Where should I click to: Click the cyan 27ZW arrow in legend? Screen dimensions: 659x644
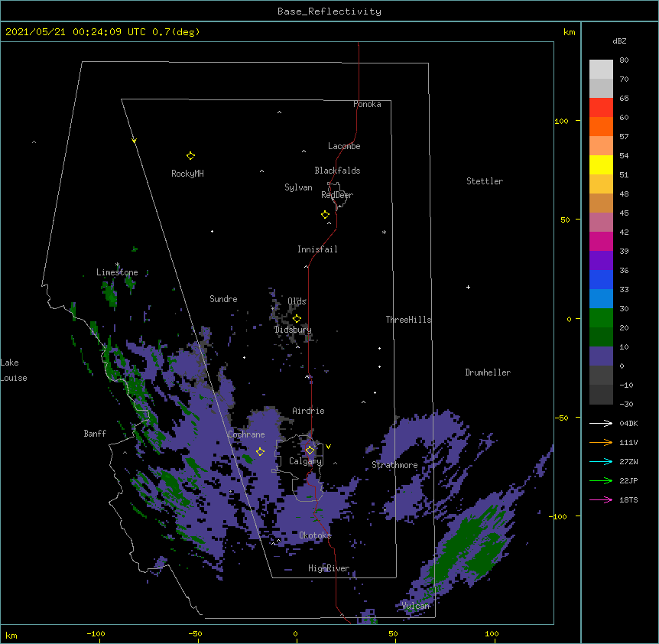pyautogui.click(x=601, y=461)
